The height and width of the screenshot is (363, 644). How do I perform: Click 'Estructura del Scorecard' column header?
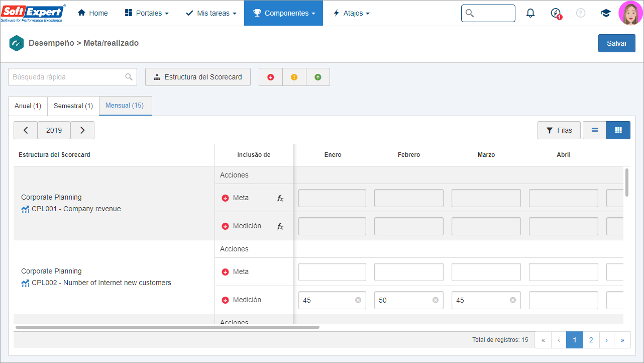[54, 155]
